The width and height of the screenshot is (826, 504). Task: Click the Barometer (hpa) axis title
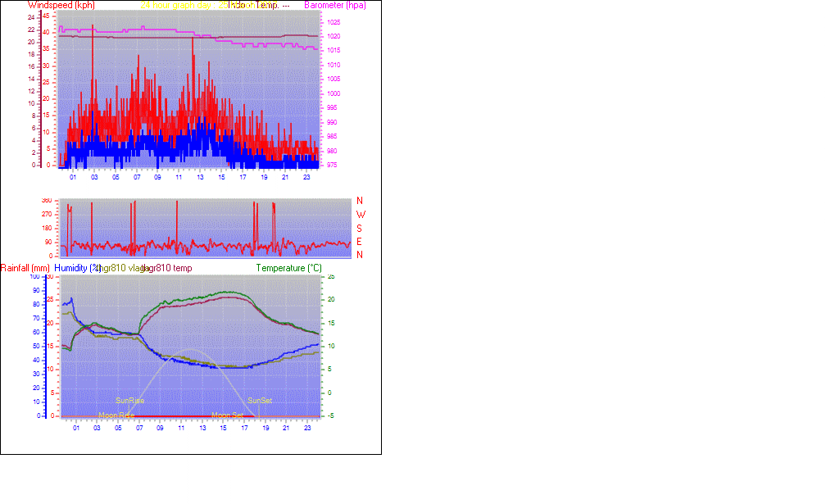[x=334, y=5]
